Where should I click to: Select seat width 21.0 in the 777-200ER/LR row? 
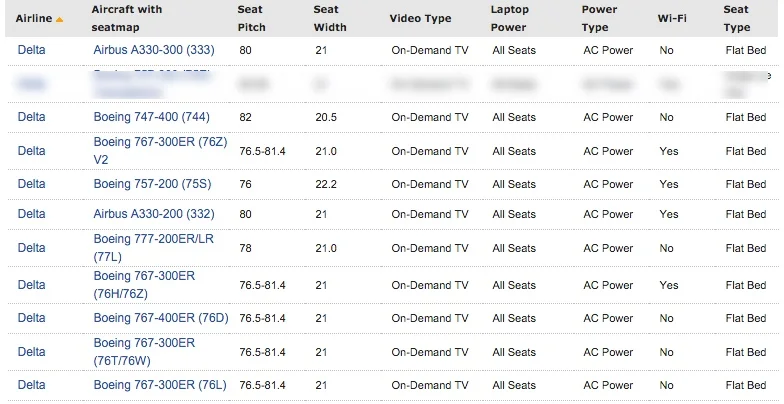pos(326,248)
